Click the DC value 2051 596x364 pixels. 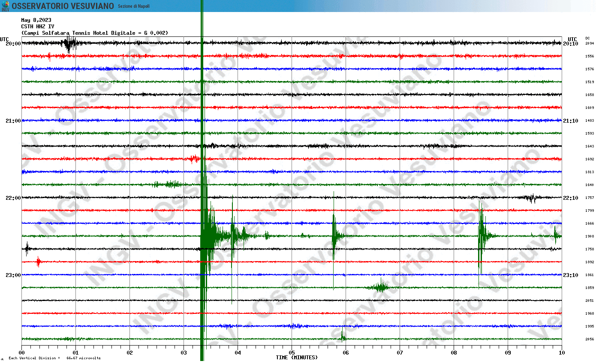(x=590, y=301)
